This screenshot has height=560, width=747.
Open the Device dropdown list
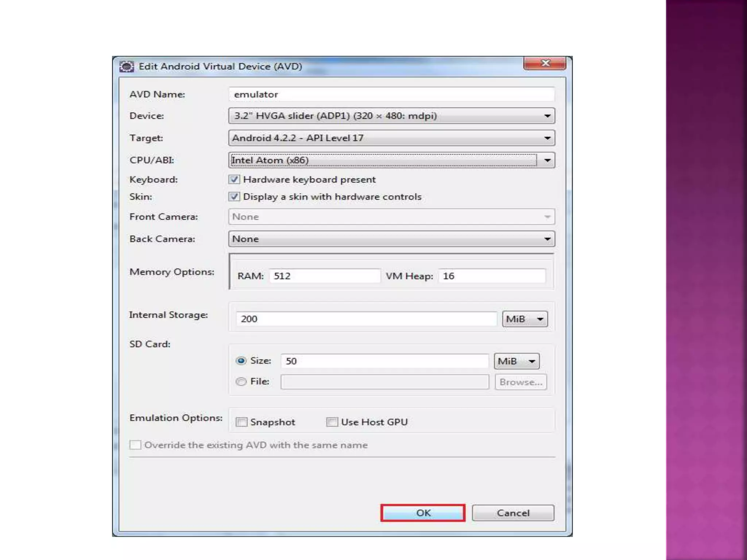point(392,116)
